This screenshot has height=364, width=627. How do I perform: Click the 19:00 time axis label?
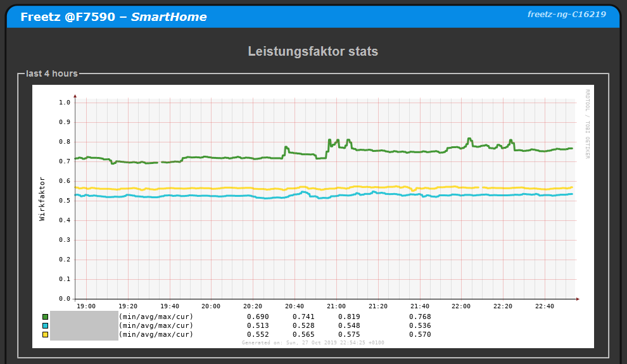pyautogui.click(x=85, y=306)
